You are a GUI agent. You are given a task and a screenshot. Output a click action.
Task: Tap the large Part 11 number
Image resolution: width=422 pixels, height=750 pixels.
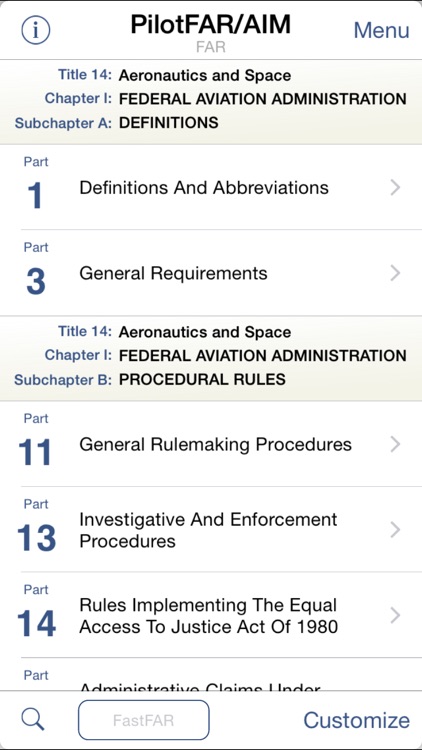[35, 452]
